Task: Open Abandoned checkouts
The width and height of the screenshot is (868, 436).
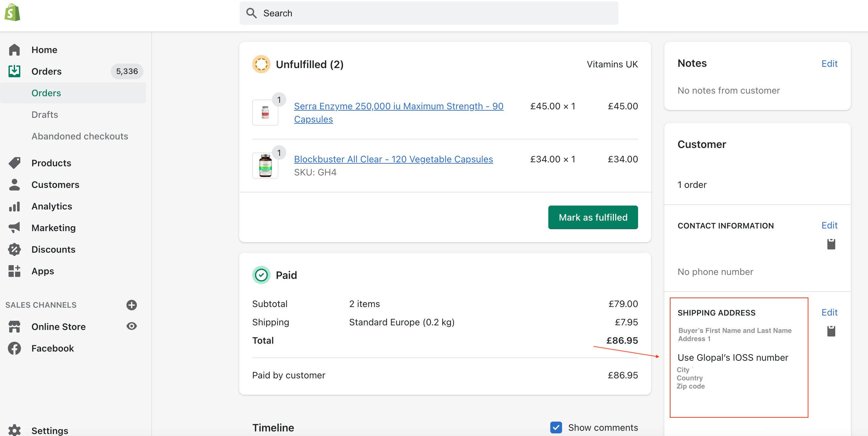Action: click(80, 136)
